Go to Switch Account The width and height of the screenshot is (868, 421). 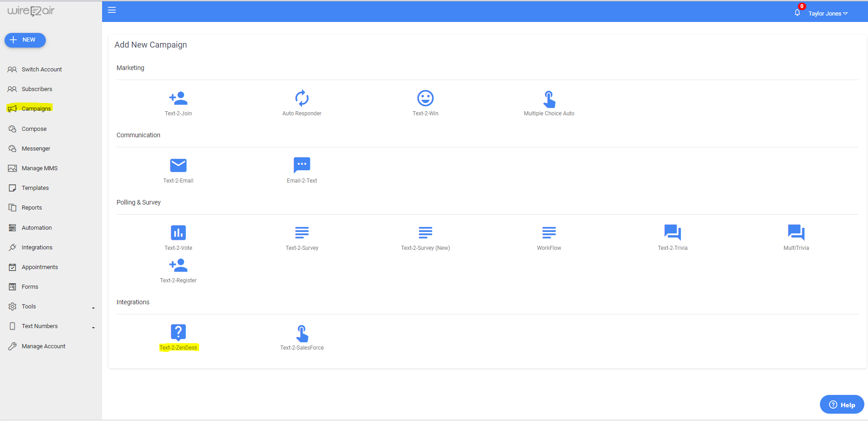pos(42,70)
